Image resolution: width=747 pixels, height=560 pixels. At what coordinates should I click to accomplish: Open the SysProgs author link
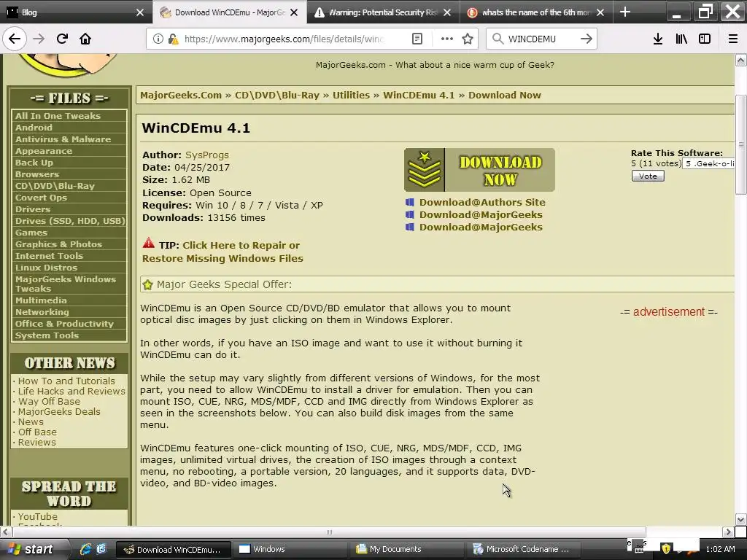click(206, 155)
